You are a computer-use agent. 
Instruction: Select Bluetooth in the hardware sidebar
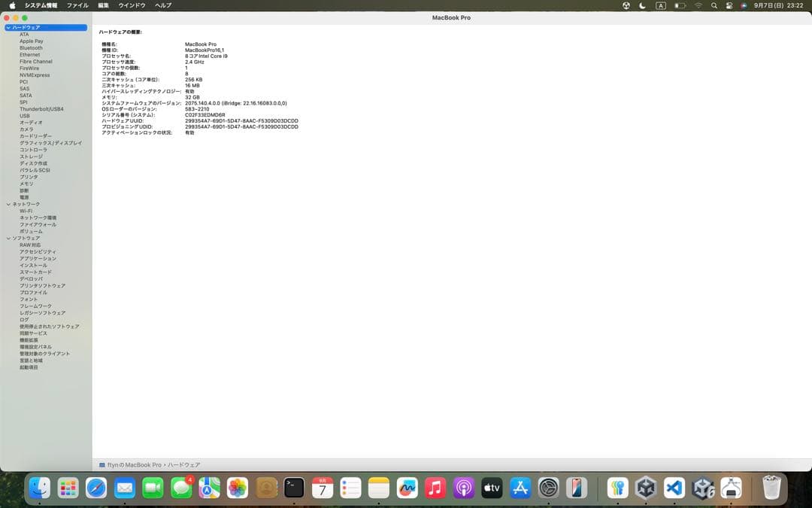click(x=30, y=47)
